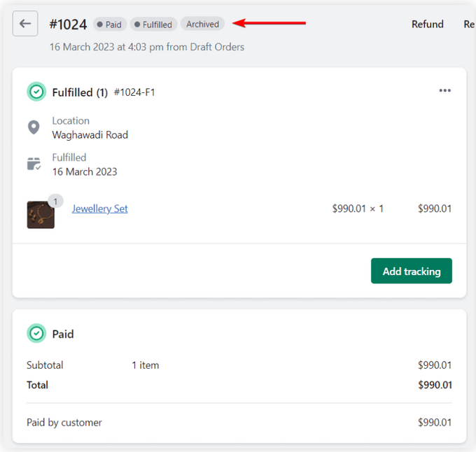Click the back arrow button
Image resolution: width=476 pixels, height=452 pixels.
pos(25,24)
